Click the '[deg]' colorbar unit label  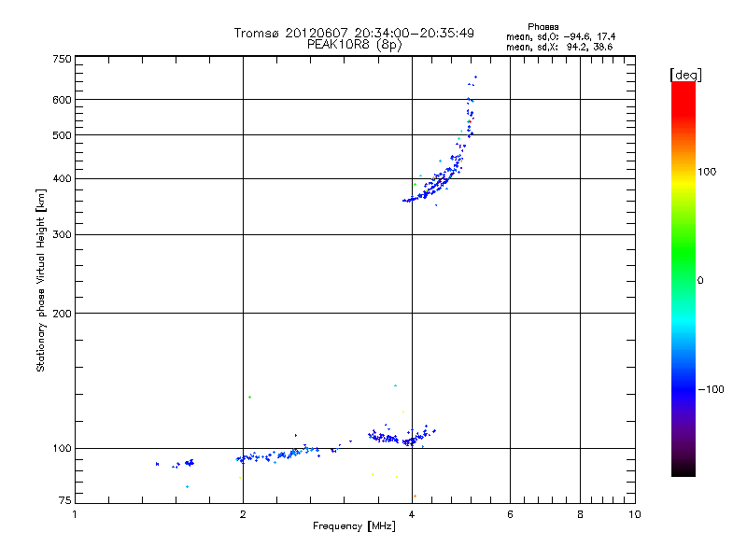click(685, 75)
